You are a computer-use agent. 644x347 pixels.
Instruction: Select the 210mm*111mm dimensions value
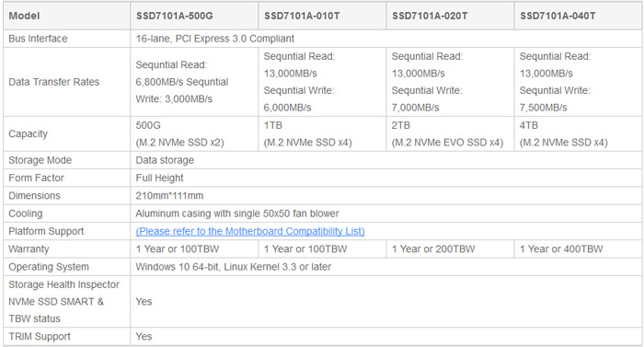[x=169, y=196]
